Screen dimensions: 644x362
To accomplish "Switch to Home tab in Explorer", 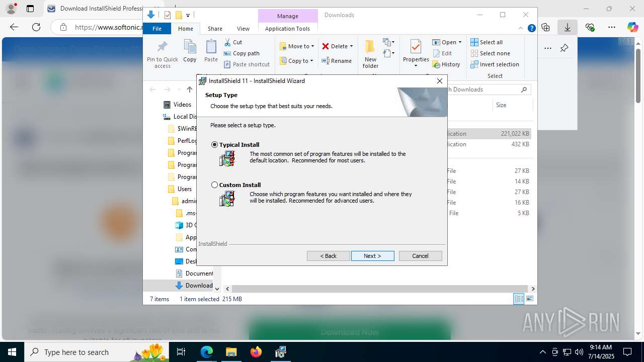I will [x=186, y=29].
